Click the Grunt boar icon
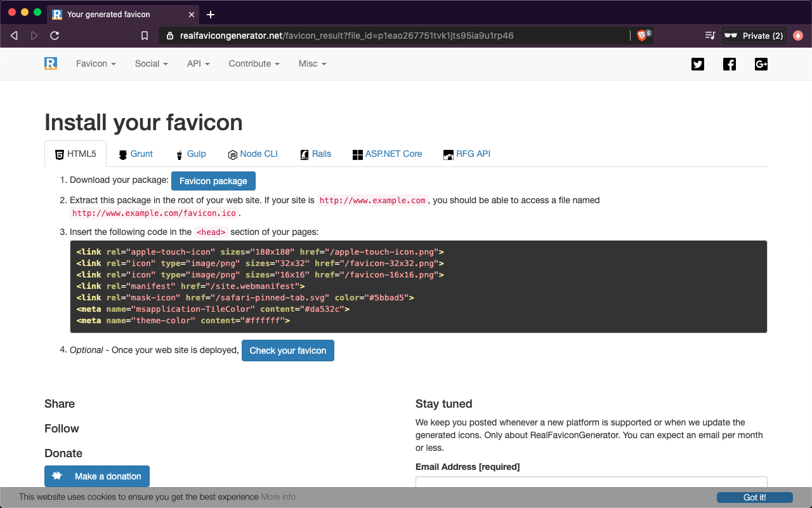This screenshot has width=812, height=508. pos(123,154)
